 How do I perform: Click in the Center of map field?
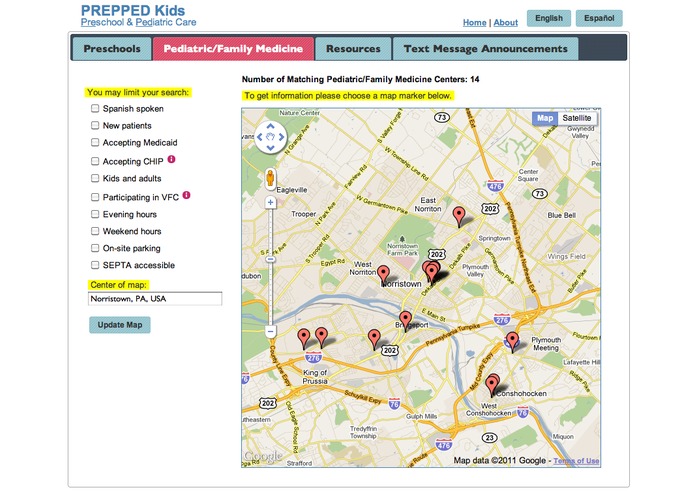[x=155, y=299]
